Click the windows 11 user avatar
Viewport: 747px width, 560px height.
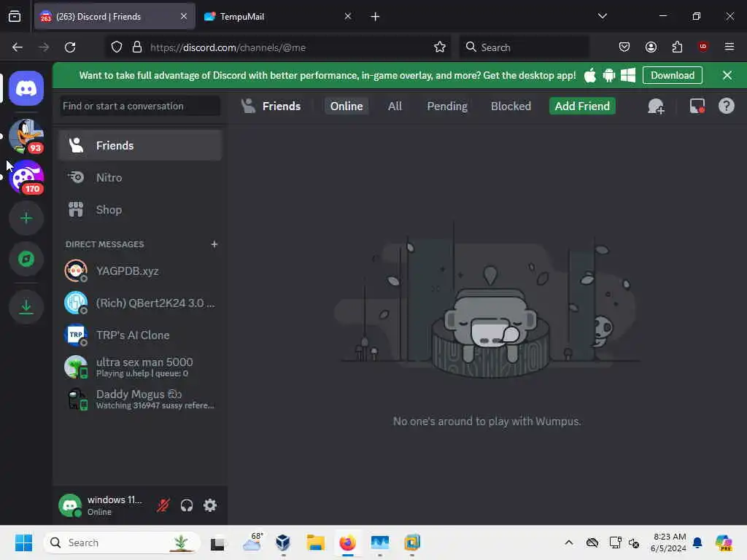[70, 505]
